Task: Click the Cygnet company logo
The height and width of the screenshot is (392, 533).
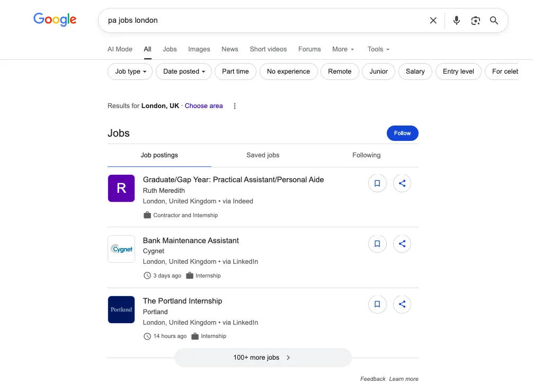Action: [121, 249]
